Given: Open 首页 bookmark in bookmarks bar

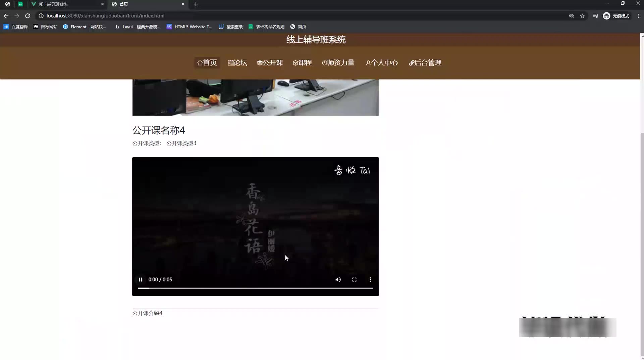Looking at the screenshot, I should point(298,27).
